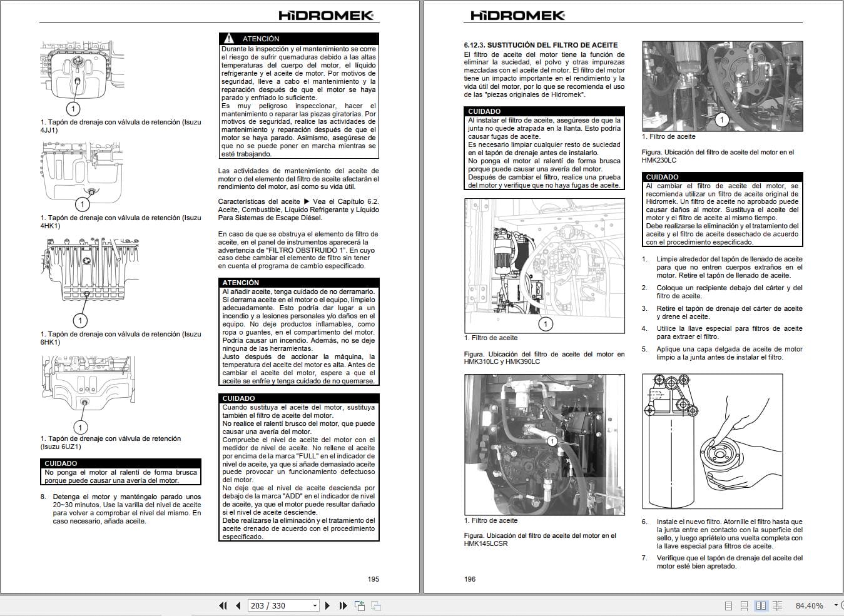Image resolution: width=844 pixels, height=616 pixels.
Task: Click step 6 'Instale el nuevo filtro' text
Action: tap(723, 534)
